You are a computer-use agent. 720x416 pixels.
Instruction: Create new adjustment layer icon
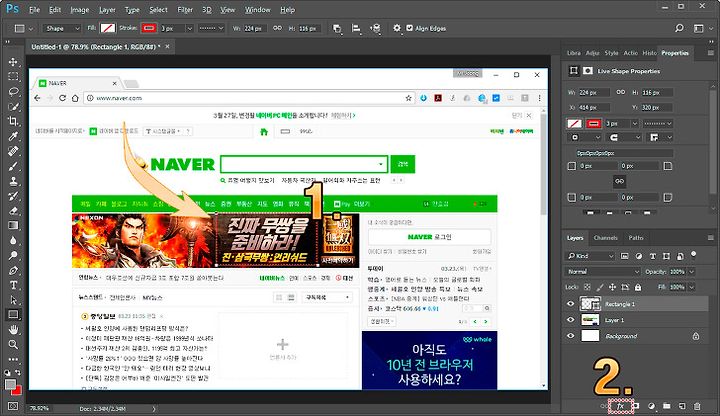tap(651, 406)
